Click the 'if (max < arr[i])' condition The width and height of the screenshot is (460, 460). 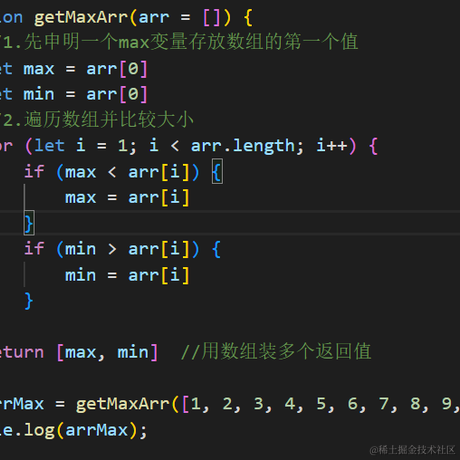(112, 172)
